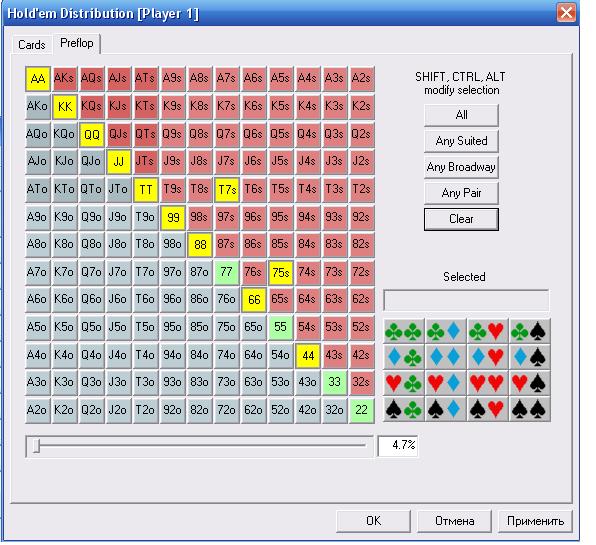Select the A2o hand cell
Screen dimensions: 596x545
(x=38, y=410)
